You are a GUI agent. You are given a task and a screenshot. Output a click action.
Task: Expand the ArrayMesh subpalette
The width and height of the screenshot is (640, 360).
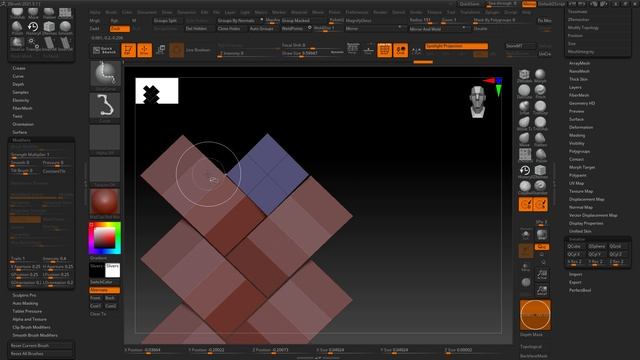pos(580,63)
